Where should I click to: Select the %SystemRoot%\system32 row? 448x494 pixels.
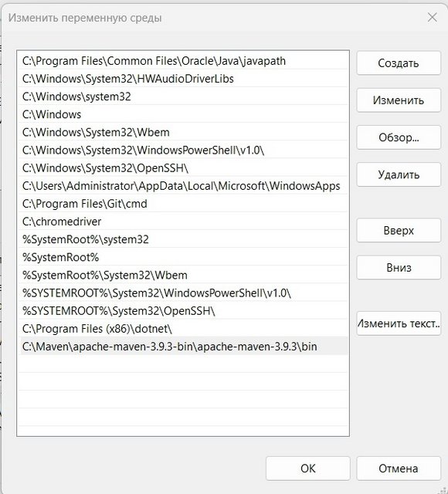pyautogui.click(x=183, y=239)
